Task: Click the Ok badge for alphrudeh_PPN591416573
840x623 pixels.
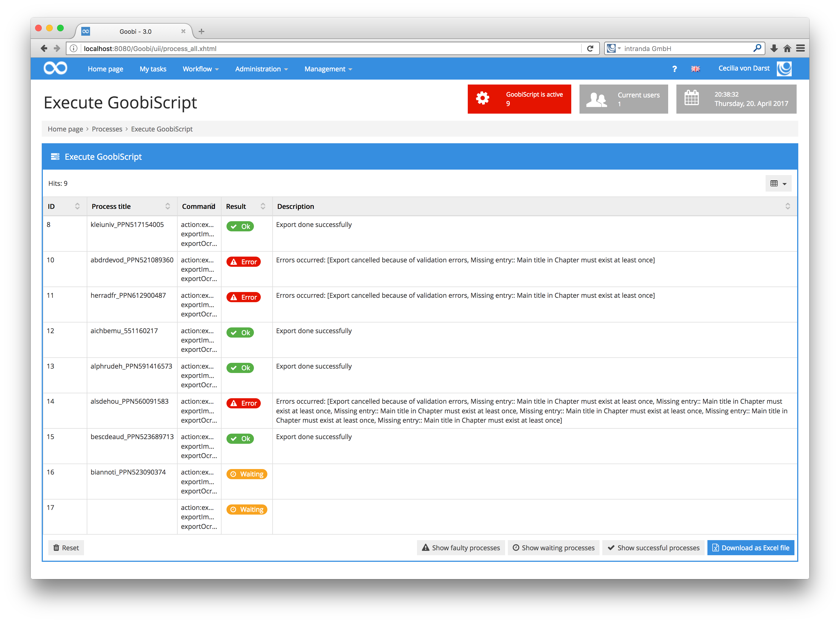Action: 240,368
